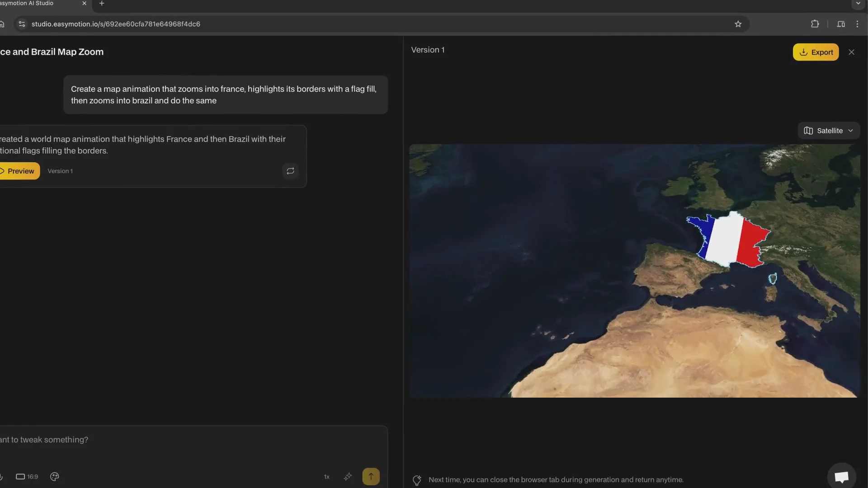Click the yellow send arrow button

371,477
